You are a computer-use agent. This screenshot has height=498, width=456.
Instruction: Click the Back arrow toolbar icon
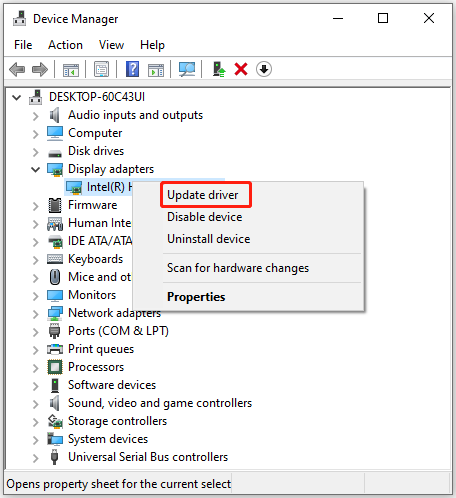point(17,70)
